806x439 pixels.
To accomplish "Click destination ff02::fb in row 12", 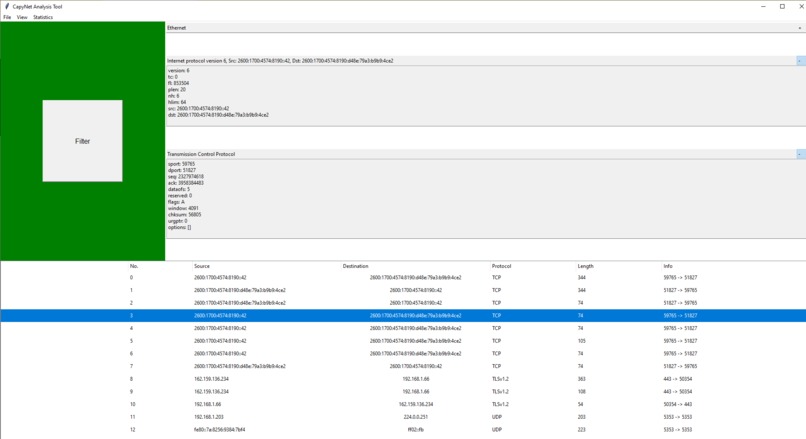I will (x=416, y=430).
